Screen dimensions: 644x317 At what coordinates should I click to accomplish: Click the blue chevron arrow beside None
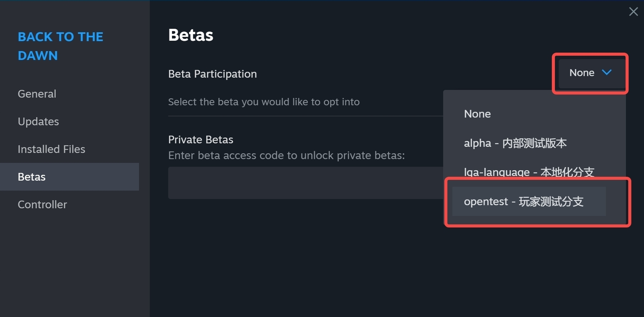click(x=607, y=72)
